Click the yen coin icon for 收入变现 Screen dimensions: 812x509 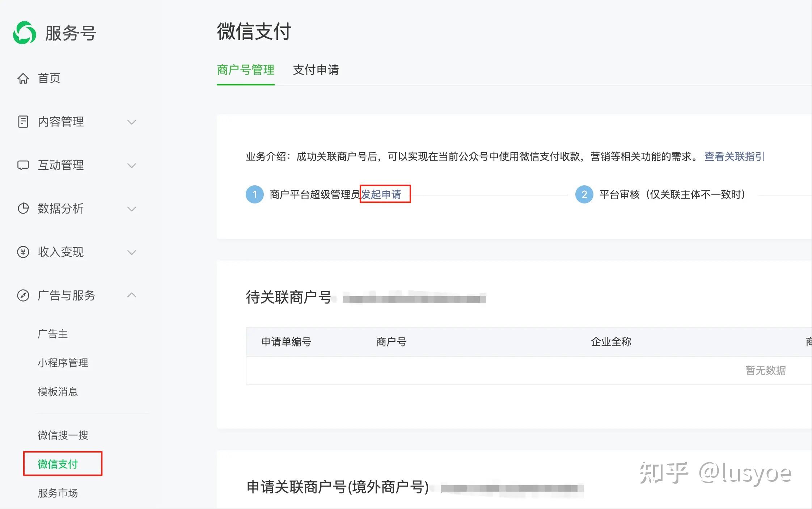(x=23, y=252)
